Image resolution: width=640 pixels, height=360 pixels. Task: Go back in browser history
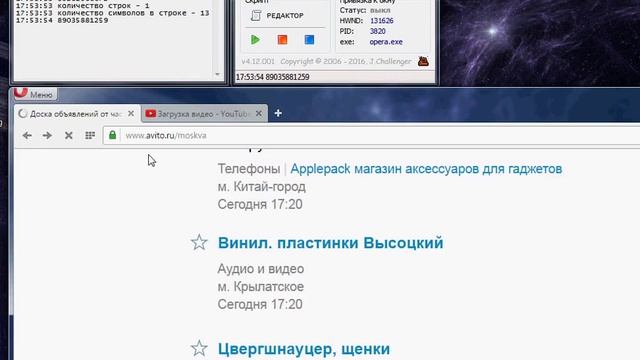tap(27, 136)
